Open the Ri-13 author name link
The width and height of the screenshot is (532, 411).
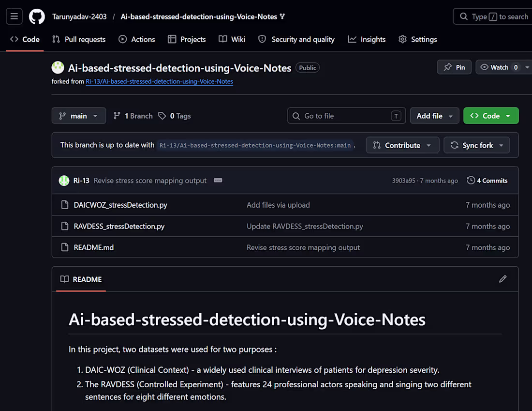[81, 181]
